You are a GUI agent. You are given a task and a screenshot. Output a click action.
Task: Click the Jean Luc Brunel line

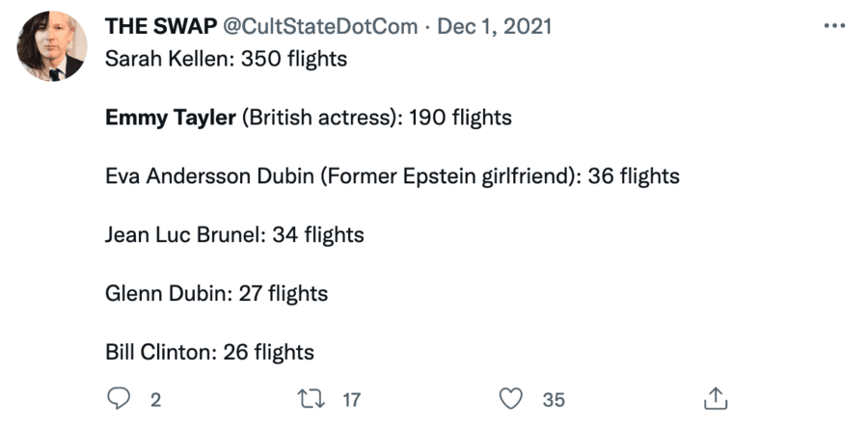coord(233,234)
